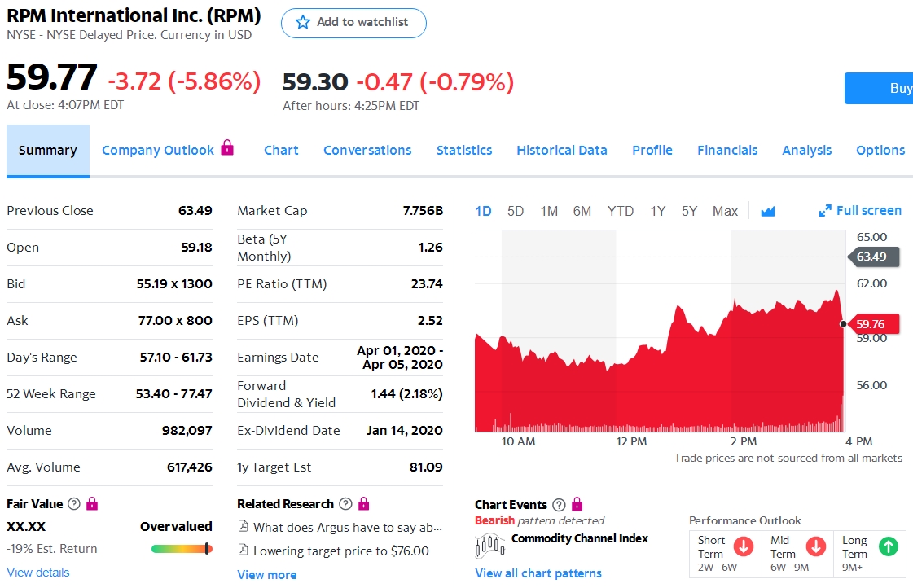Click the lock icon beside Company Outlook
913x588 pixels.
point(227,148)
